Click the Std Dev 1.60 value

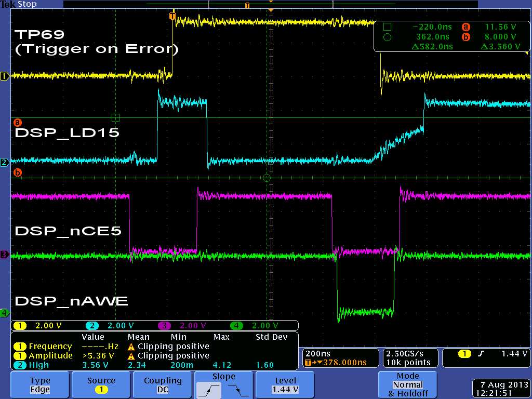(264, 365)
